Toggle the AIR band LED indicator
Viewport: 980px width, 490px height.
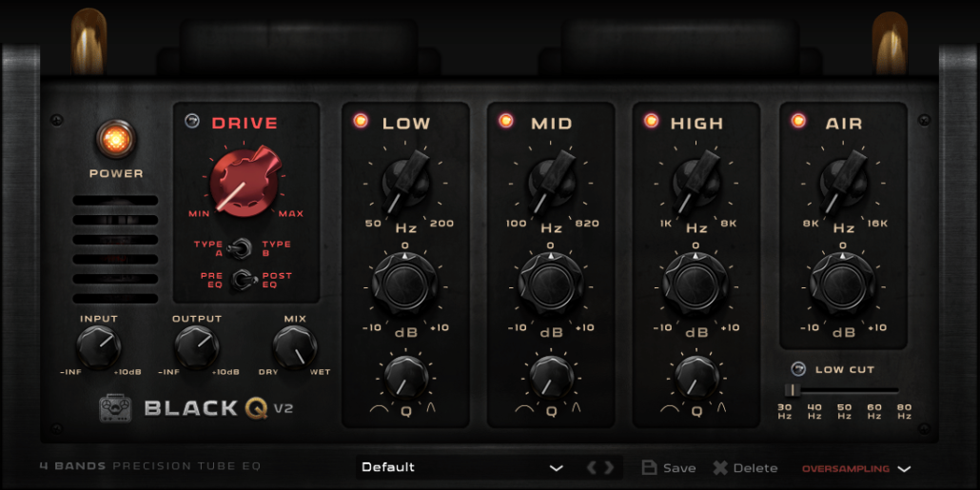coord(797,121)
